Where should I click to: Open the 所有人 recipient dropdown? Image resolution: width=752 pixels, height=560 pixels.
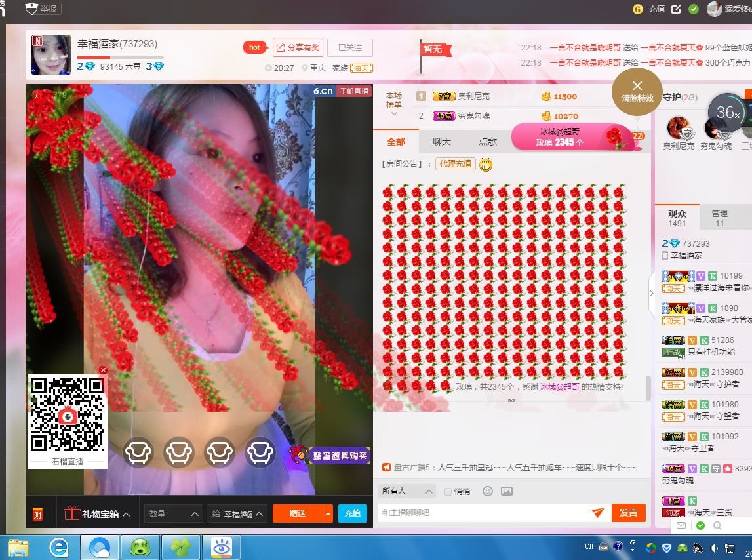(406, 491)
